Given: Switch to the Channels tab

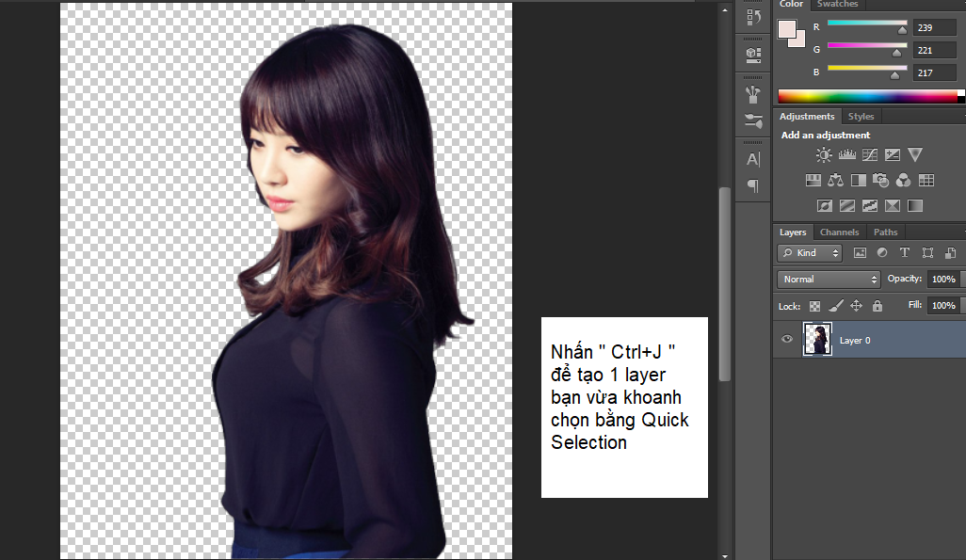Looking at the screenshot, I should (839, 232).
